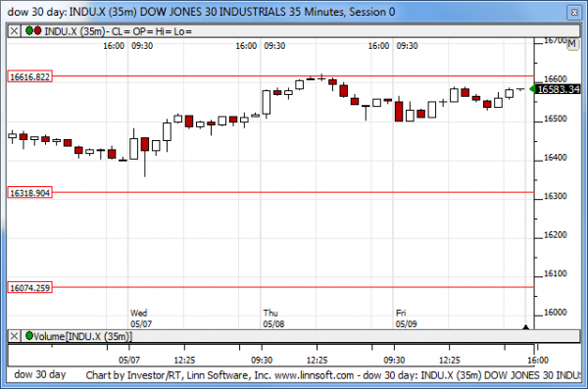Click the 16500 price scale label
The width and height of the screenshot is (588, 389).
(556, 119)
